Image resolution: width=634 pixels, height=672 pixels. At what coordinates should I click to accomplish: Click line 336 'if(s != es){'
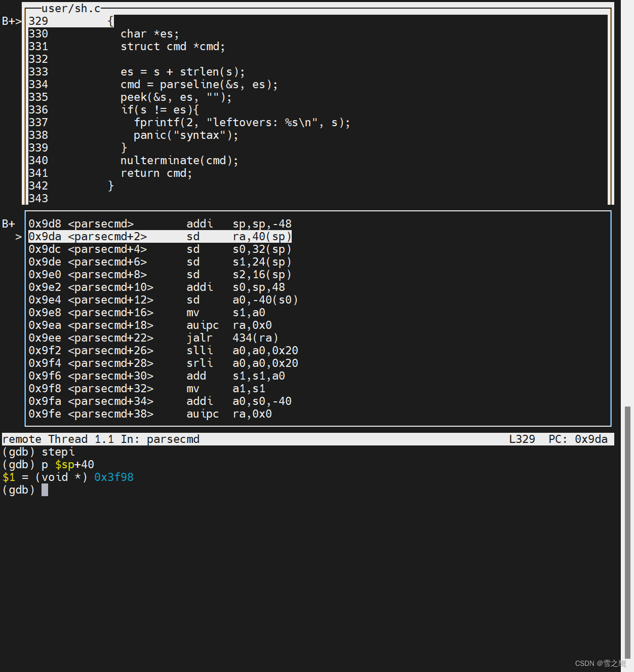pyautogui.click(x=160, y=110)
